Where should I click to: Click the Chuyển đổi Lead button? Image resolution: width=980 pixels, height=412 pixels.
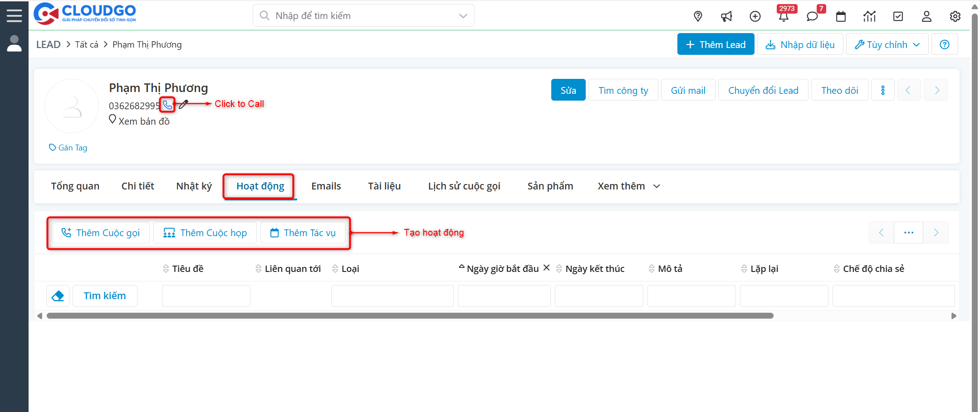tap(763, 90)
